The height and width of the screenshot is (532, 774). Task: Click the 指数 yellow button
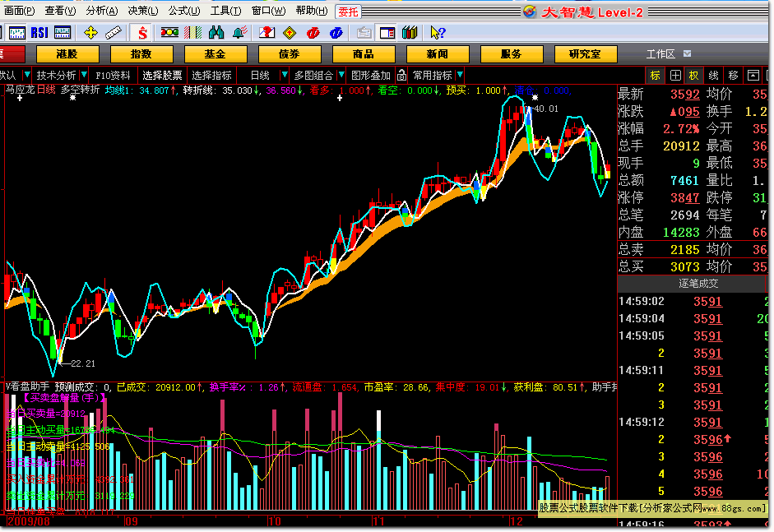(141, 53)
